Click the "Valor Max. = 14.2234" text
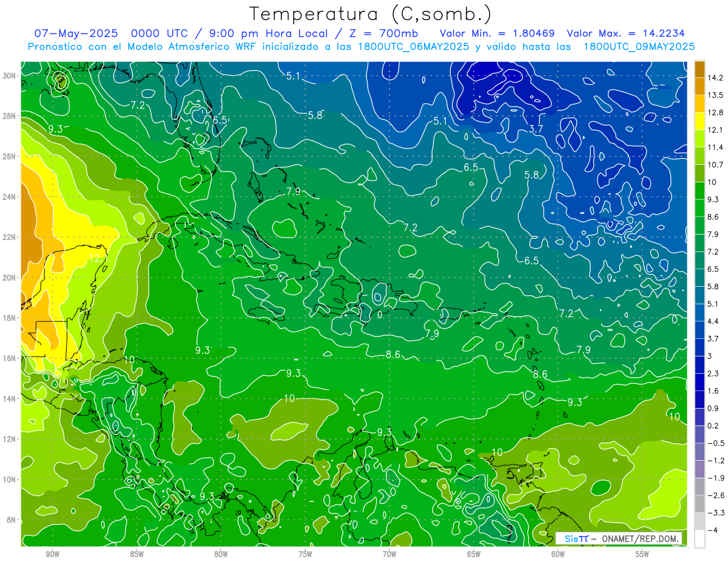This screenshot has height=562, width=728. tap(626, 33)
